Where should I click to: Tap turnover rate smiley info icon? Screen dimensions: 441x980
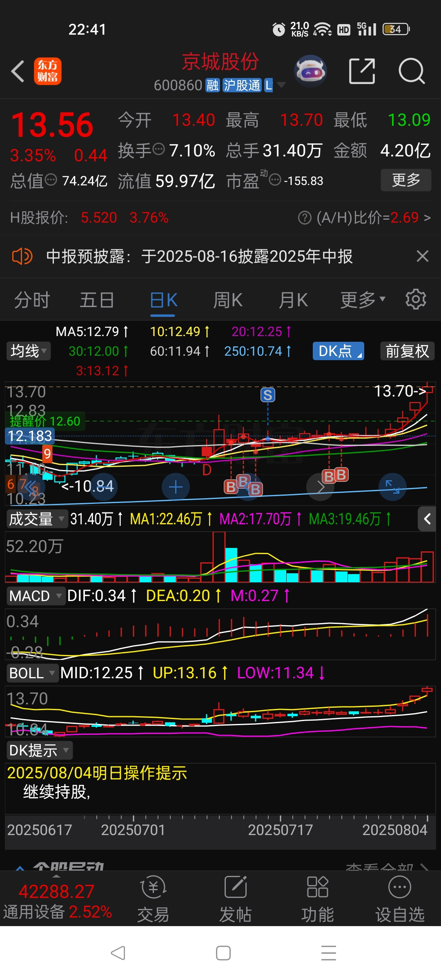pyautogui.click(x=158, y=149)
